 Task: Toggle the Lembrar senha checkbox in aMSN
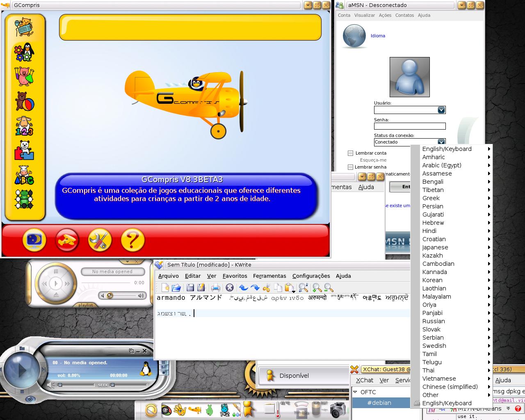(x=350, y=167)
